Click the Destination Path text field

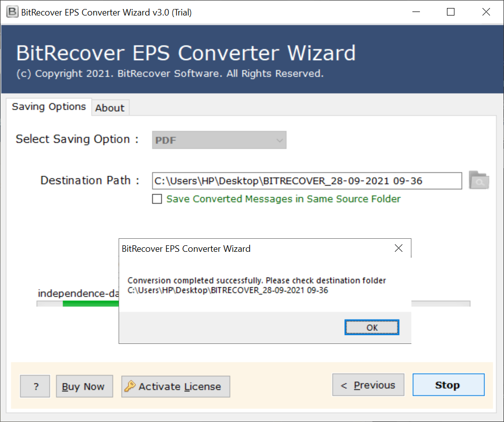click(x=307, y=181)
